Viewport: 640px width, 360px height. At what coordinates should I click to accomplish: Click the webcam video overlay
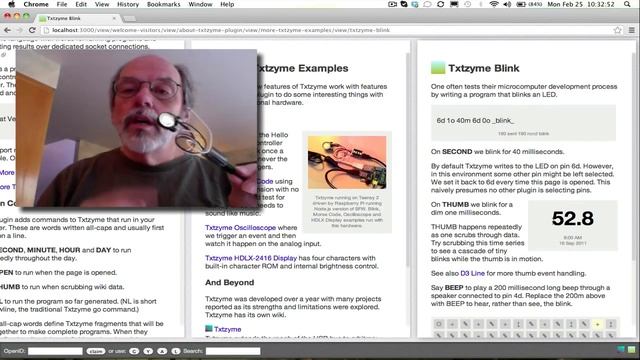pos(137,129)
